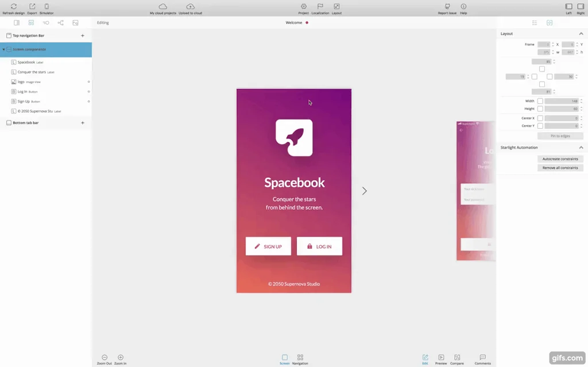Enable the Height constraint checkbox

coord(540,109)
